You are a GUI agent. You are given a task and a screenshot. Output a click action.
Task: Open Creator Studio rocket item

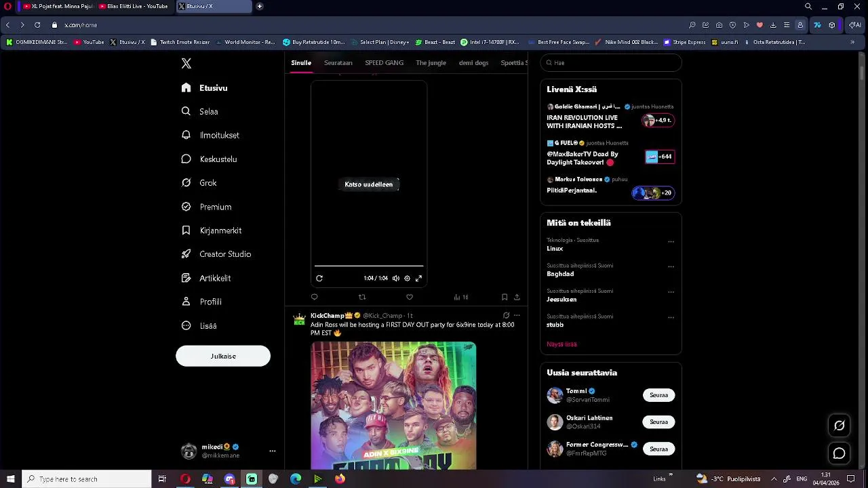coord(216,254)
